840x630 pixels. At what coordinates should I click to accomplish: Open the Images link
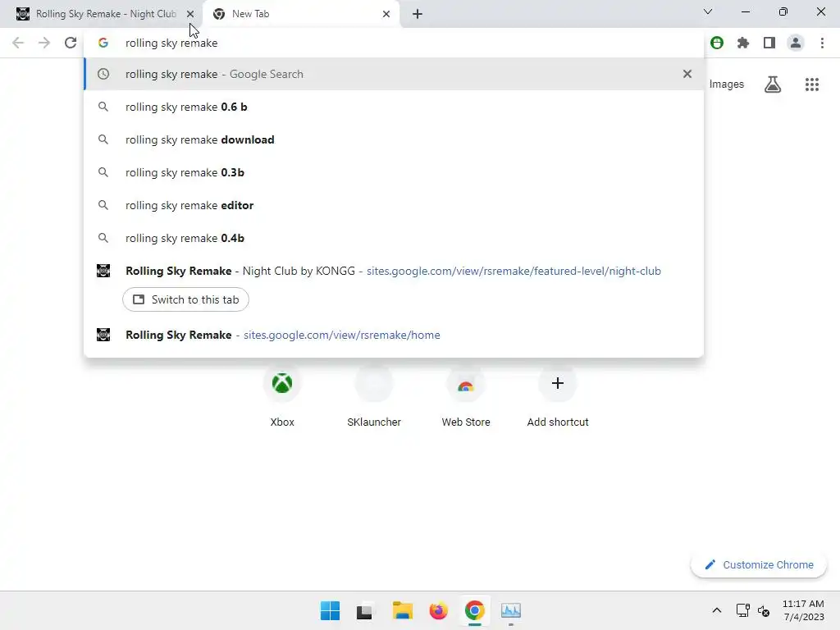pyautogui.click(x=727, y=84)
